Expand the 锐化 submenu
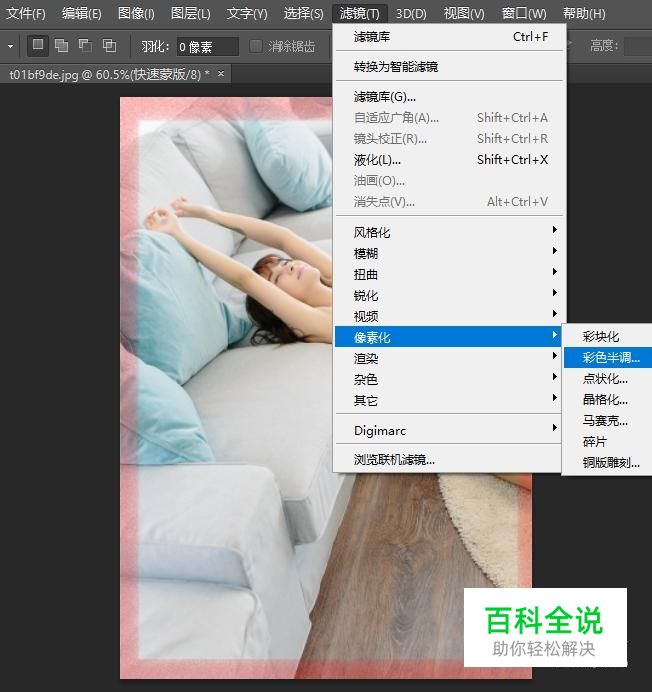 point(449,295)
